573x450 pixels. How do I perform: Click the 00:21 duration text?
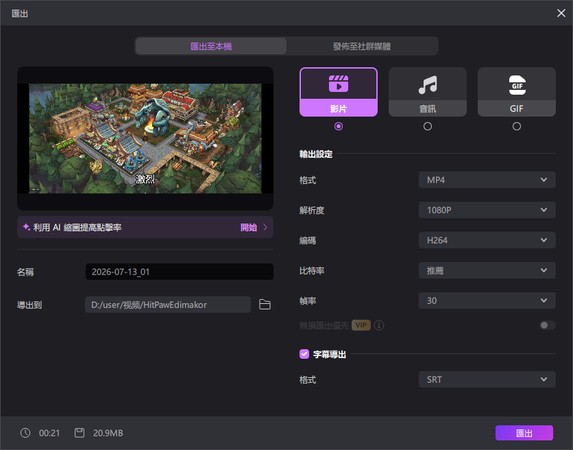click(49, 433)
